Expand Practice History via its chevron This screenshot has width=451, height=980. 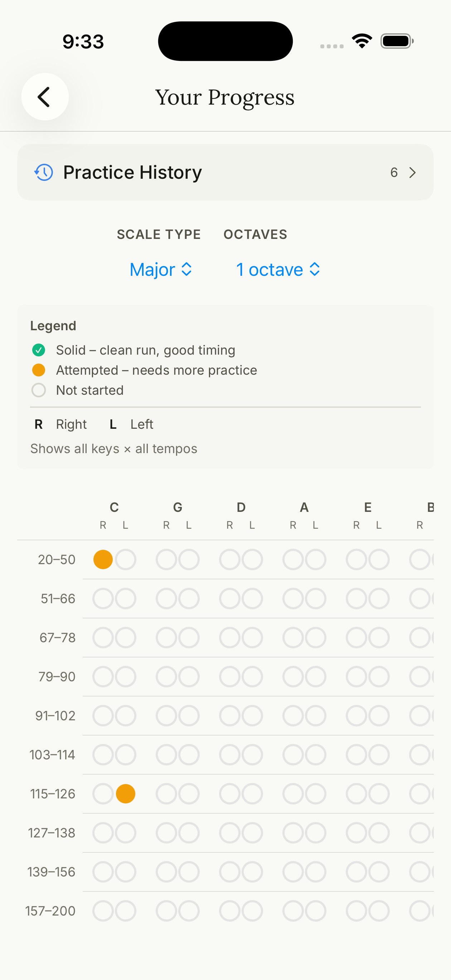(412, 172)
